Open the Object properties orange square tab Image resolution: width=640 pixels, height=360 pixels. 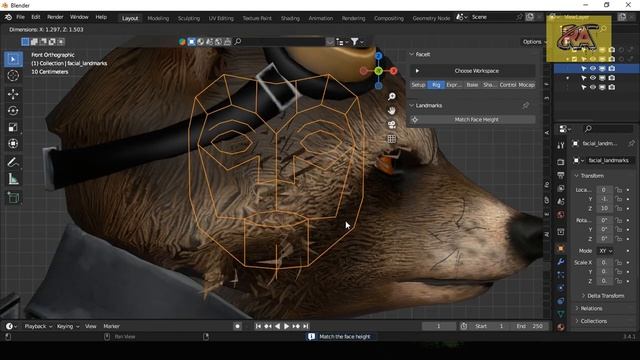561,248
